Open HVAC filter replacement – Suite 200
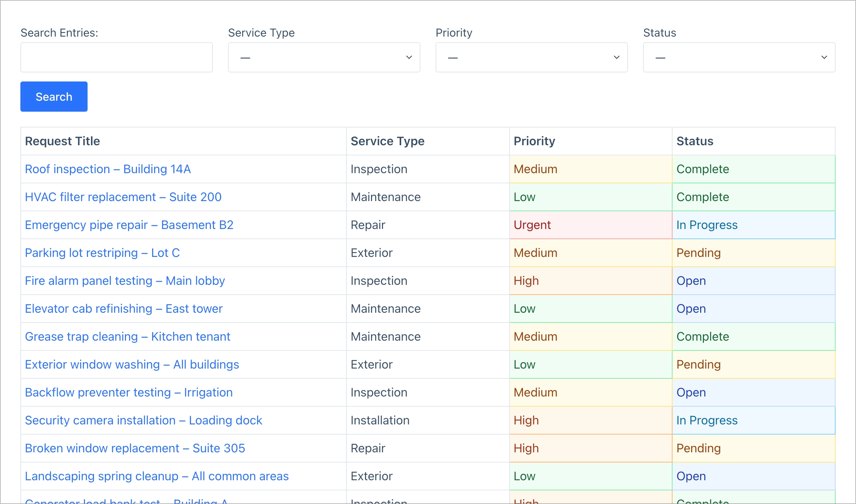856x504 pixels. pyautogui.click(x=123, y=197)
